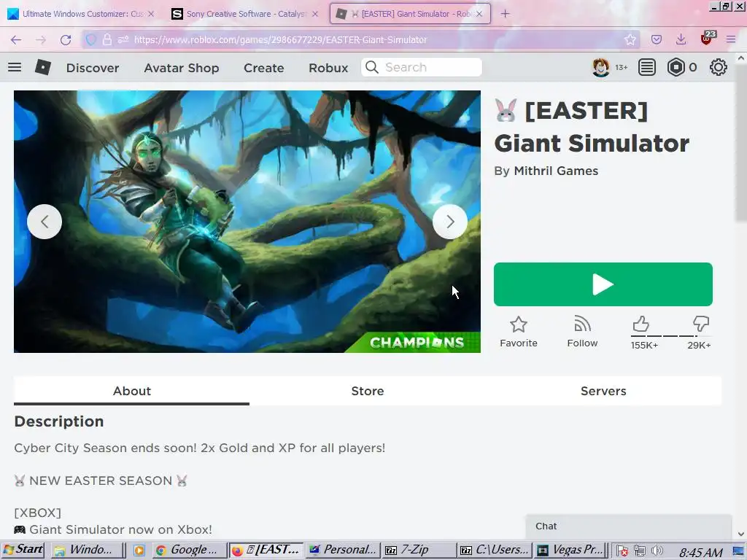Open Vegas Pro taskbar item
Viewport: 747px width, 560px height.
pos(570,550)
